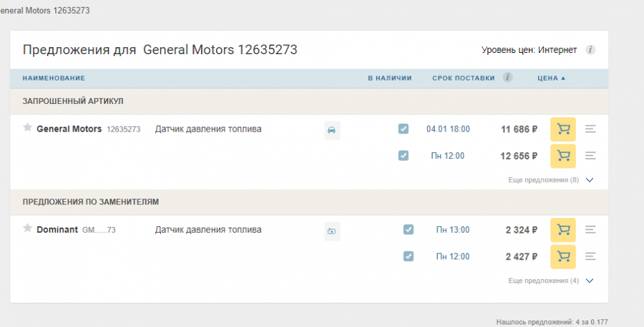Click info icon beside Срок поставки header
This screenshot has width=644, height=327.
pos(507,77)
